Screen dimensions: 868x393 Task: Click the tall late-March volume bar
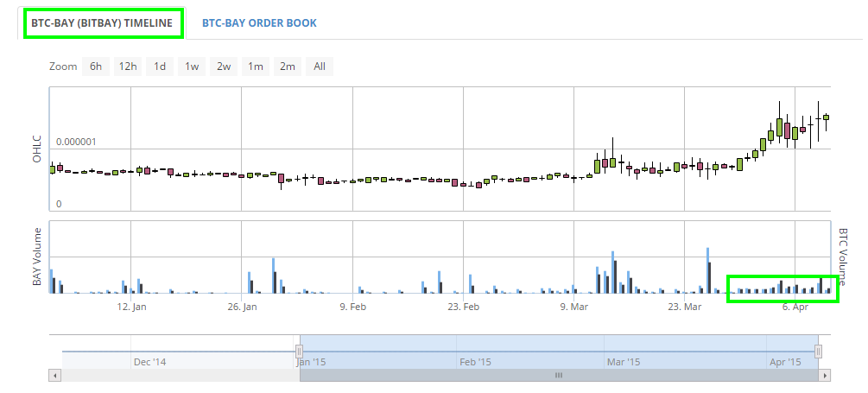pos(707,270)
